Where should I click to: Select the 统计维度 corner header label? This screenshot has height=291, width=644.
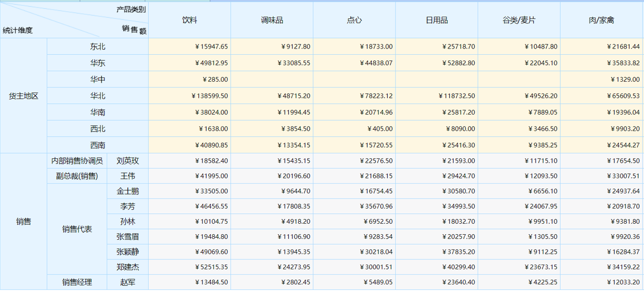tap(18, 30)
